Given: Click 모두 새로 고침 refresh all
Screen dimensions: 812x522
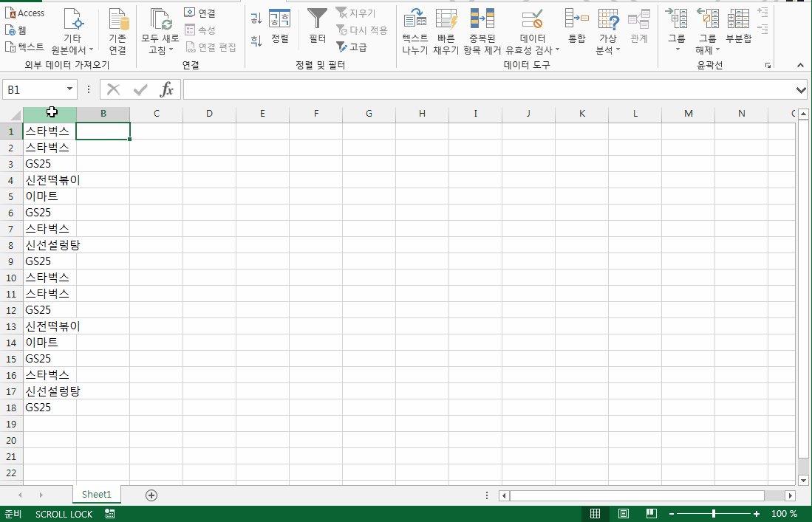Looking at the screenshot, I should [x=160, y=31].
